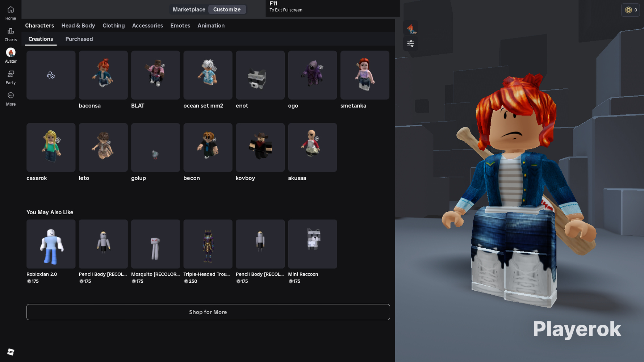Go to Home in the sidebar
This screenshot has width=644, height=362.
tap(11, 13)
